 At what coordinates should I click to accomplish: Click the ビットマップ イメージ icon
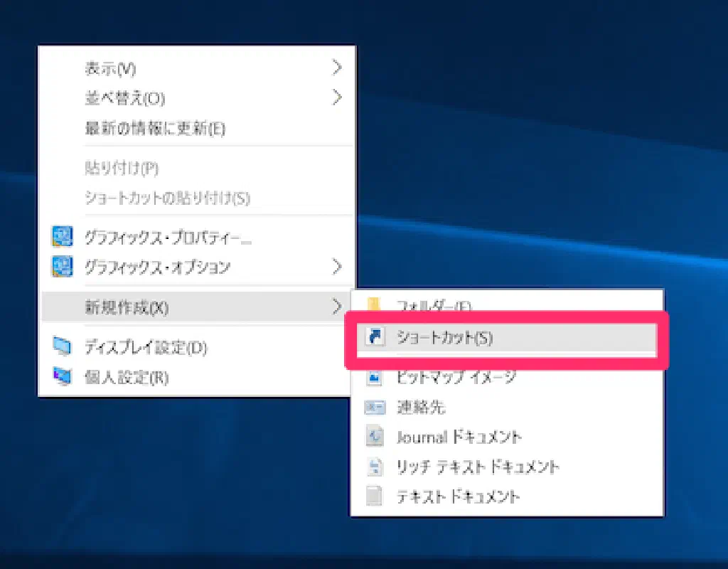coord(375,377)
